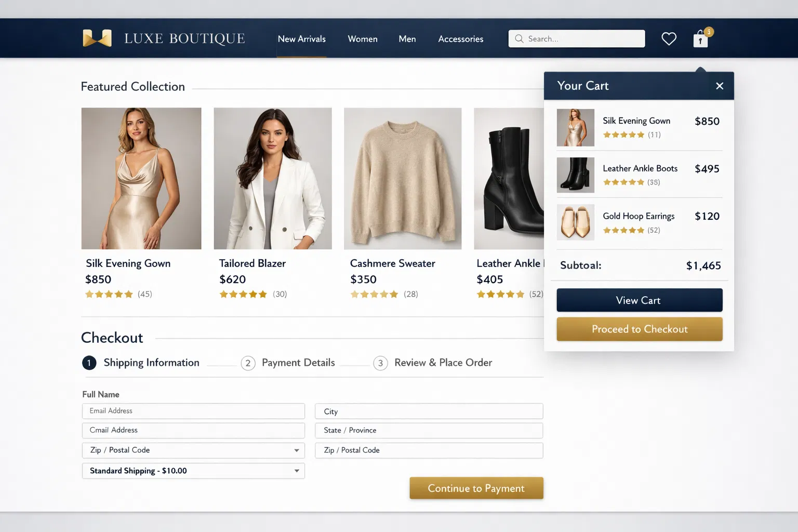Click Continue to Payment
The height and width of the screenshot is (532, 798).
coord(476,488)
